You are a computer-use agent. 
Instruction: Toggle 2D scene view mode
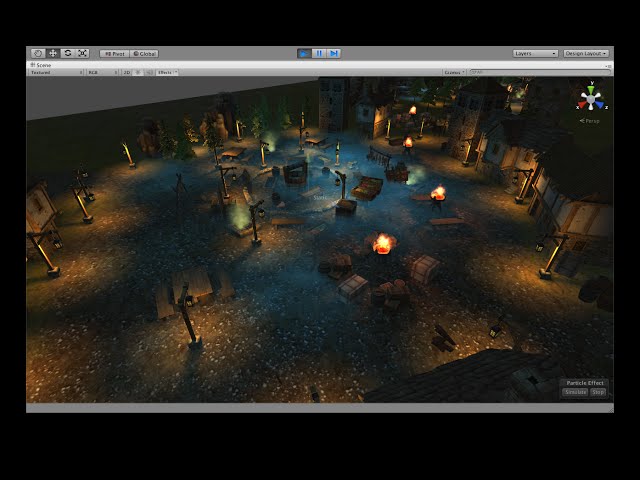(127, 72)
